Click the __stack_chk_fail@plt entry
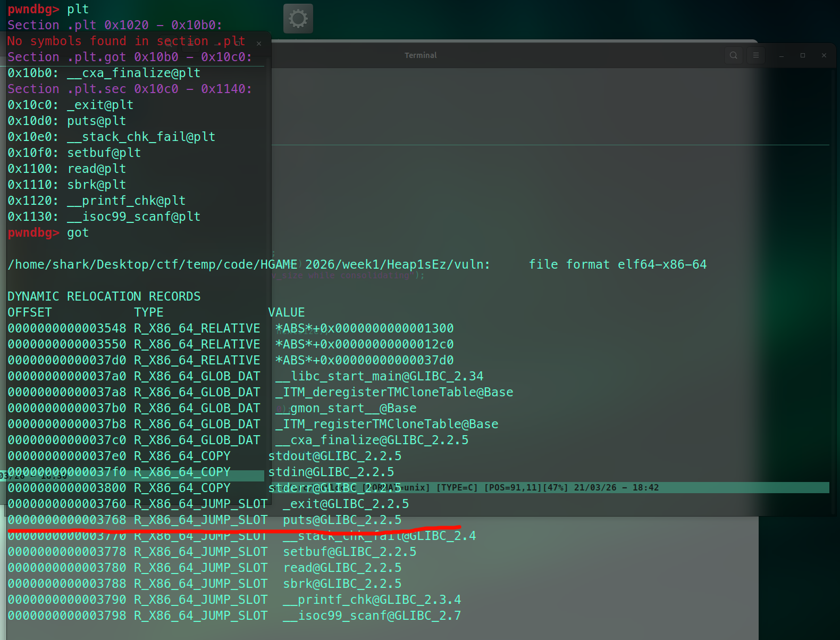 (111, 137)
